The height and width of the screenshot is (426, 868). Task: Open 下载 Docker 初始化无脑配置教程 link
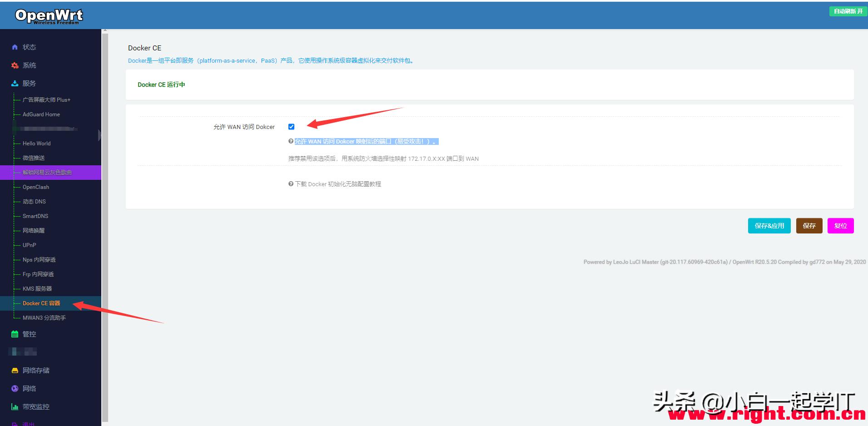click(x=338, y=184)
